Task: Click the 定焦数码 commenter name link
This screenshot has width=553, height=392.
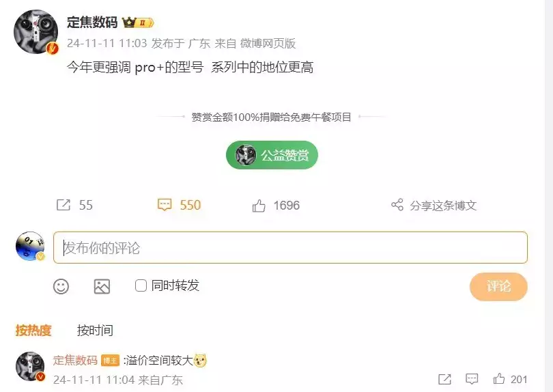Action: tap(75, 361)
